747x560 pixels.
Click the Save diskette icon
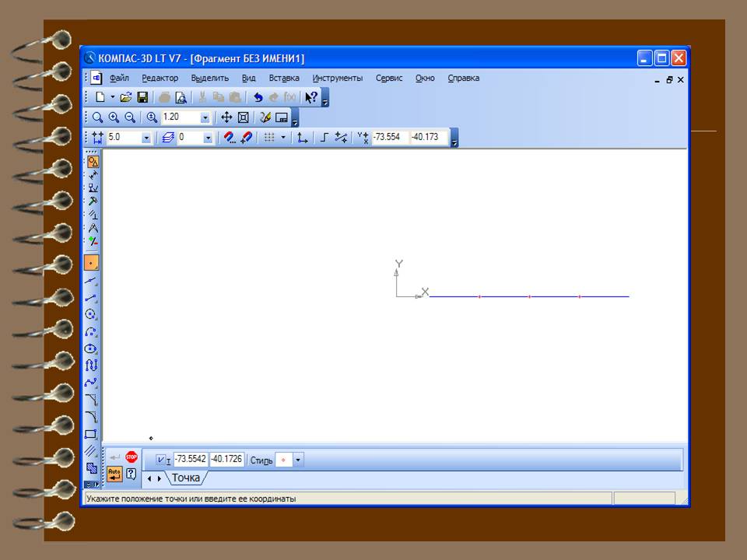pos(142,97)
